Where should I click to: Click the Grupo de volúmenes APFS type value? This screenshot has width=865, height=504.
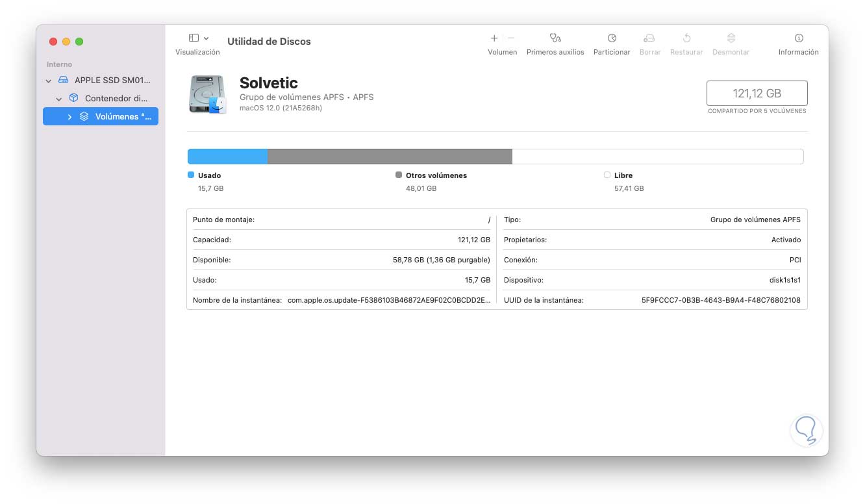pyautogui.click(x=755, y=220)
